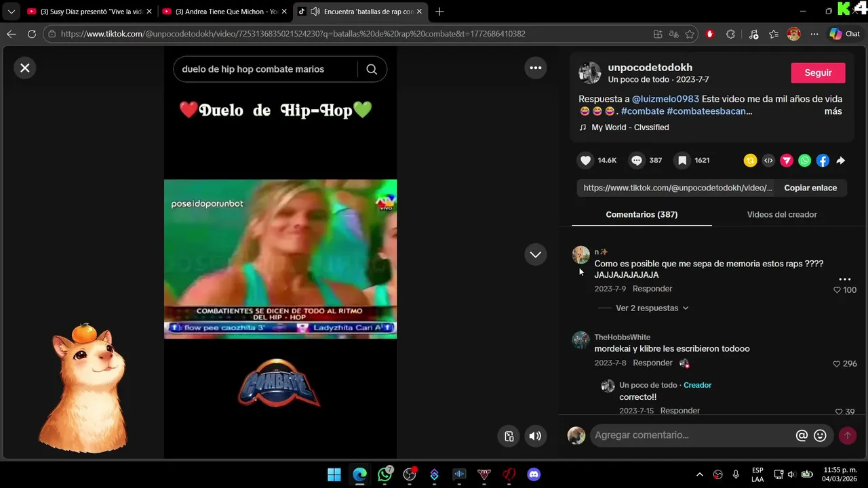Open the @luizmelo0983 mention link
The width and height of the screenshot is (868, 488).
click(665, 99)
